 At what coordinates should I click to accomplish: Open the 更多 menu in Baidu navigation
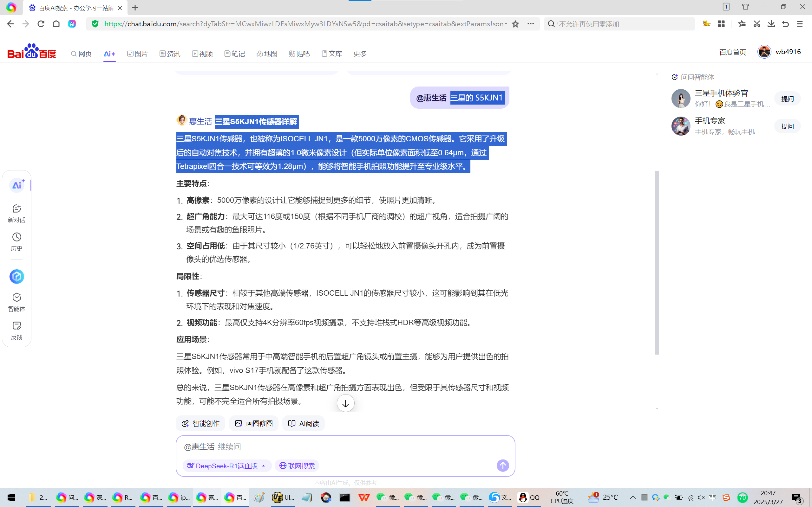[360, 54]
